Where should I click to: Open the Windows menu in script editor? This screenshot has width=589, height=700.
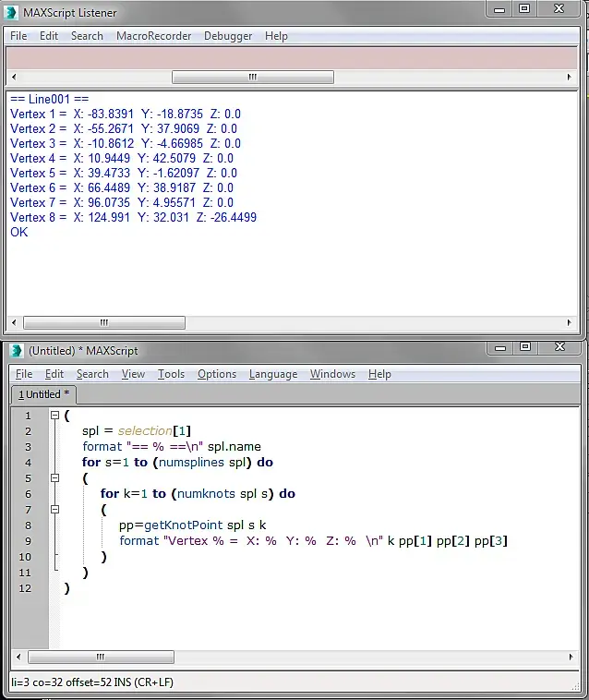[x=332, y=374]
